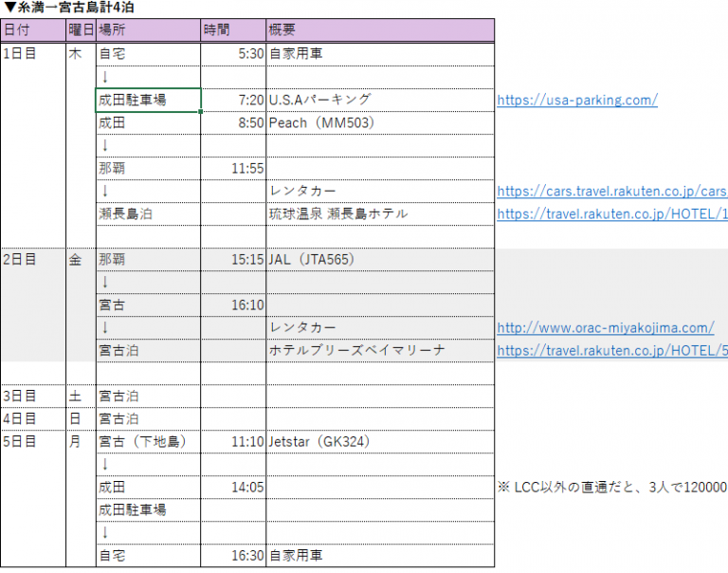Click the Rakuten cars rental link
The height and width of the screenshot is (573, 728).
(611, 192)
